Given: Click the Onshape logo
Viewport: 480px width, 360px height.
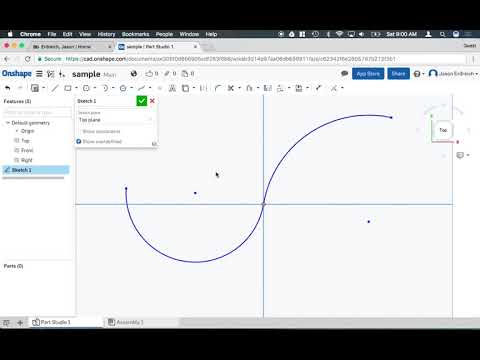Looking at the screenshot, I should click(x=17, y=74).
